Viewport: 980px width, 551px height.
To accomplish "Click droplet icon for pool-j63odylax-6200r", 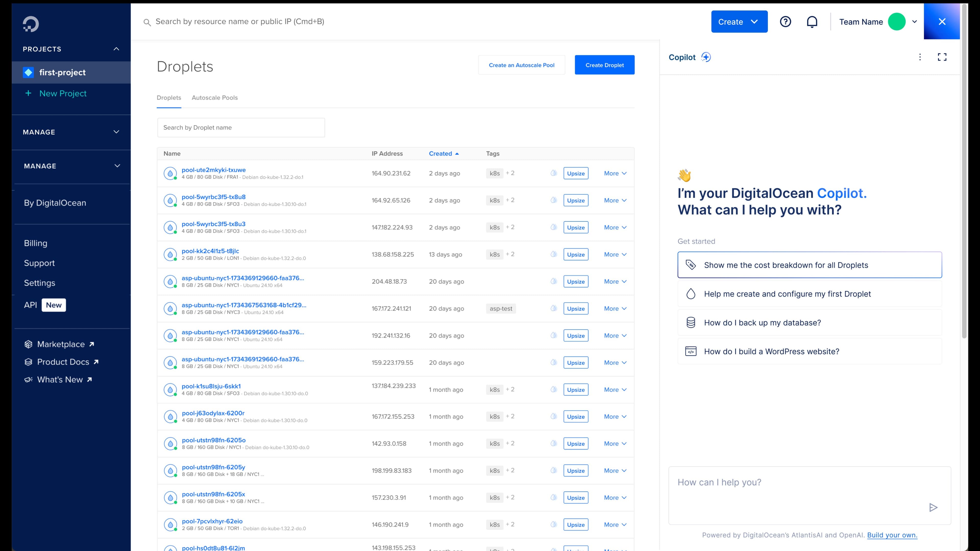I will pyautogui.click(x=170, y=416).
